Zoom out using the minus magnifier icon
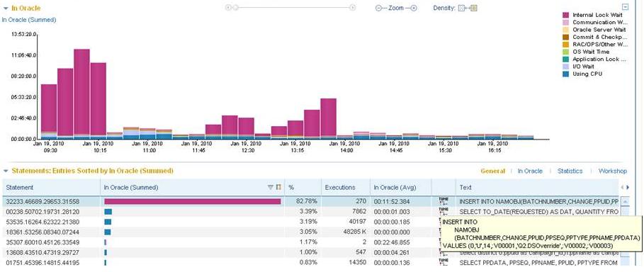This screenshot has height=272, width=644. (x=379, y=8)
